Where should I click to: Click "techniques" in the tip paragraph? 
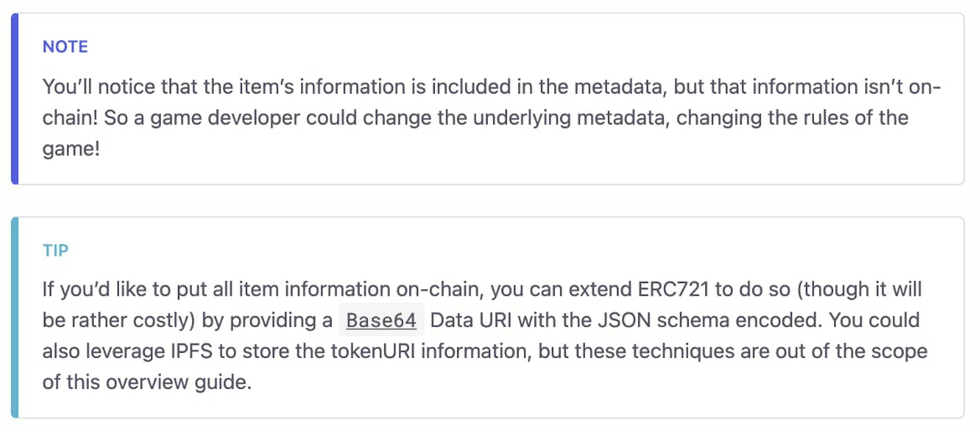point(683,351)
